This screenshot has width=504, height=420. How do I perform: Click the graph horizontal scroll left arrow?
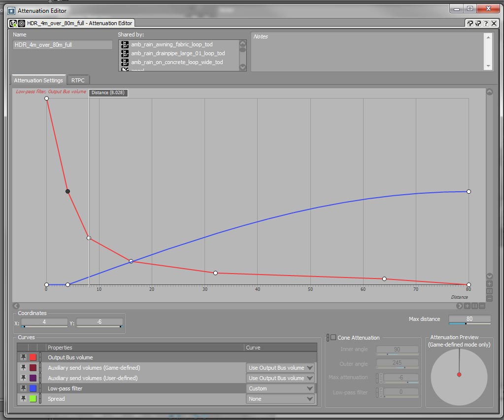point(16,306)
